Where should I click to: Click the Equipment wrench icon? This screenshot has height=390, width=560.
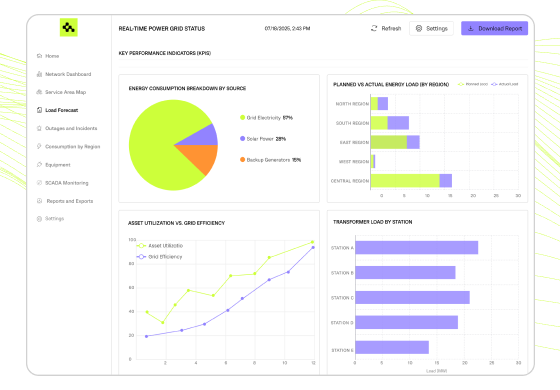(x=39, y=165)
